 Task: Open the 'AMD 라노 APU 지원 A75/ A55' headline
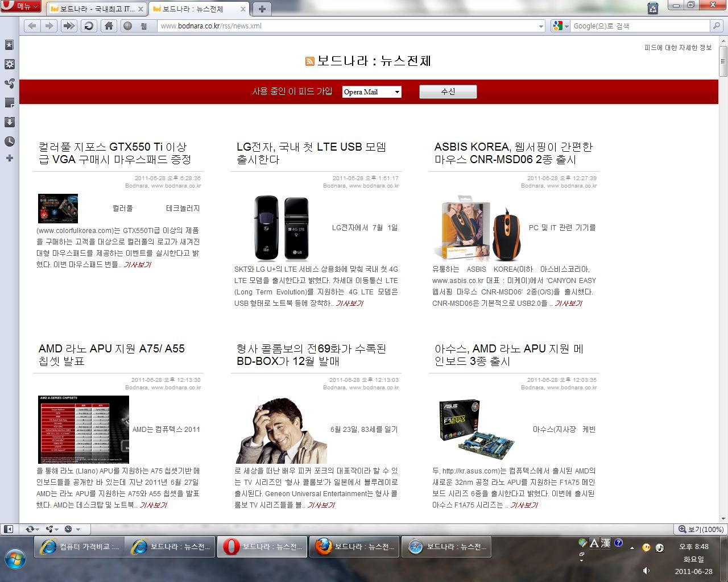[x=112, y=355]
